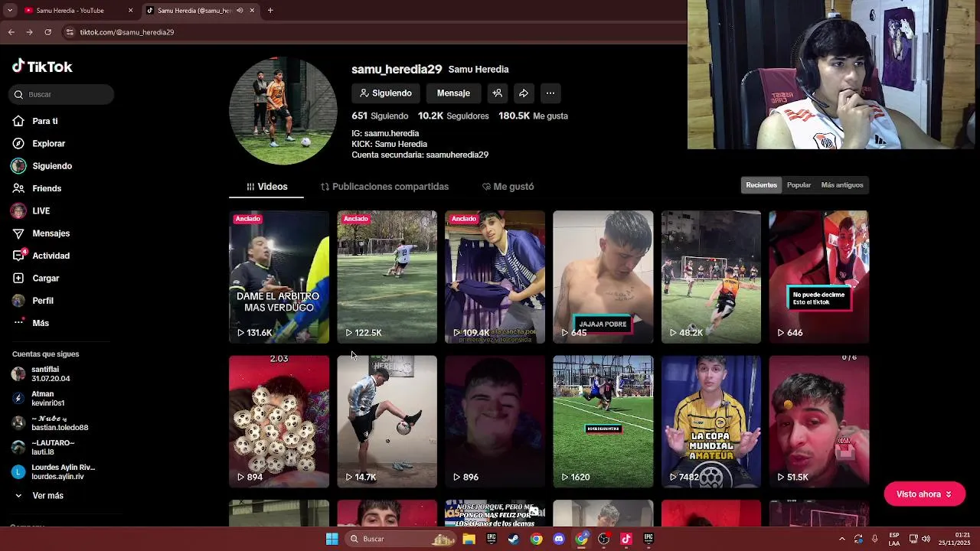Open Steam from the taskbar
The height and width of the screenshot is (551, 980).
(514, 539)
